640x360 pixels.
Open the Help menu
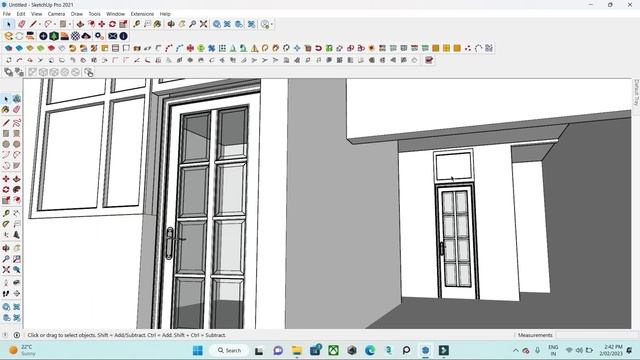(165, 14)
